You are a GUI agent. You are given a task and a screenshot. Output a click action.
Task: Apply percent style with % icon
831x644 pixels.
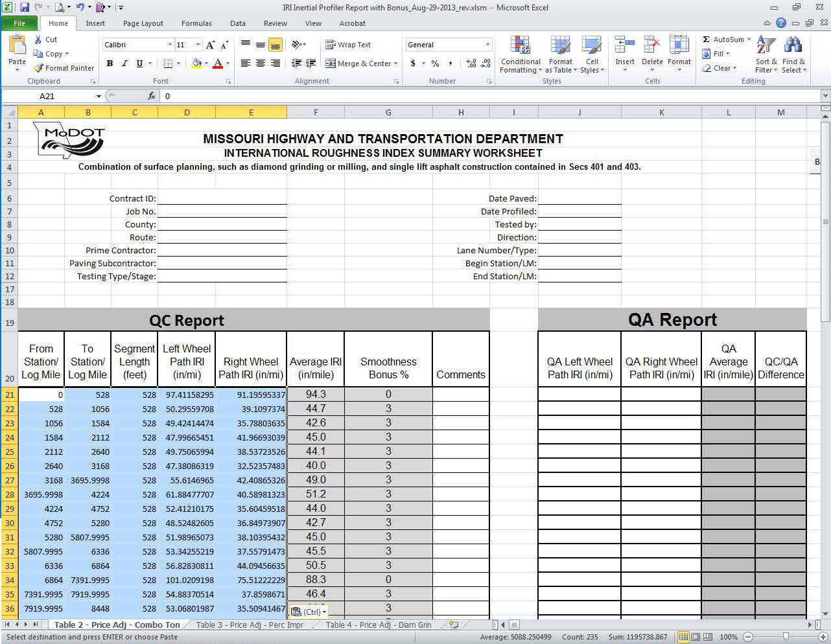pos(435,63)
